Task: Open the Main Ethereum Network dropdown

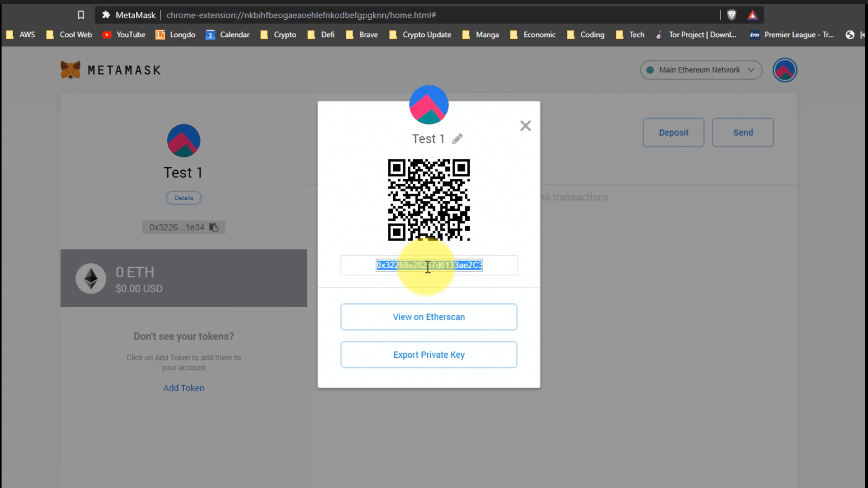Action: [x=701, y=70]
